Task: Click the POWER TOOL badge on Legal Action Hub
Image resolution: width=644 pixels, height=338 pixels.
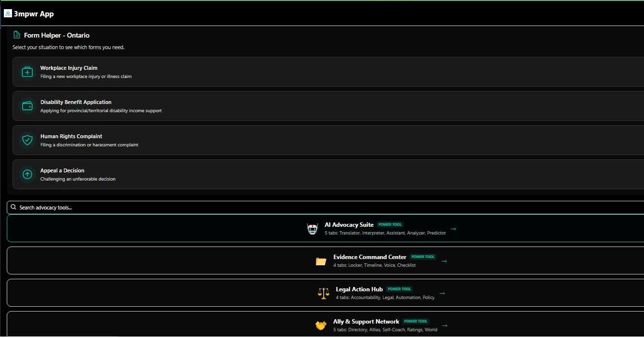Action: click(399, 289)
